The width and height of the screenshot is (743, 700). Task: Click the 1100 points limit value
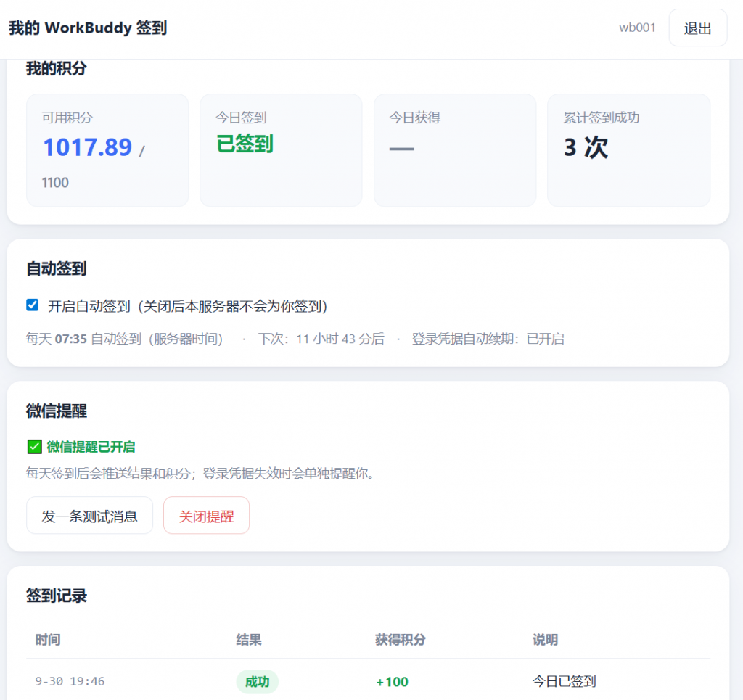click(x=55, y=182)
